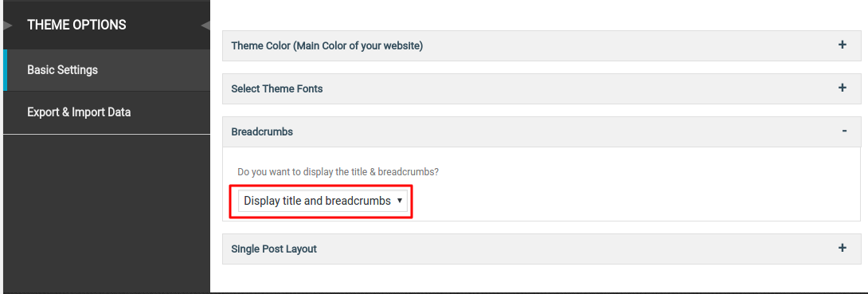
Task: Collapse Breadcrumbs using the minus icon
Action: tap(844, 131)
